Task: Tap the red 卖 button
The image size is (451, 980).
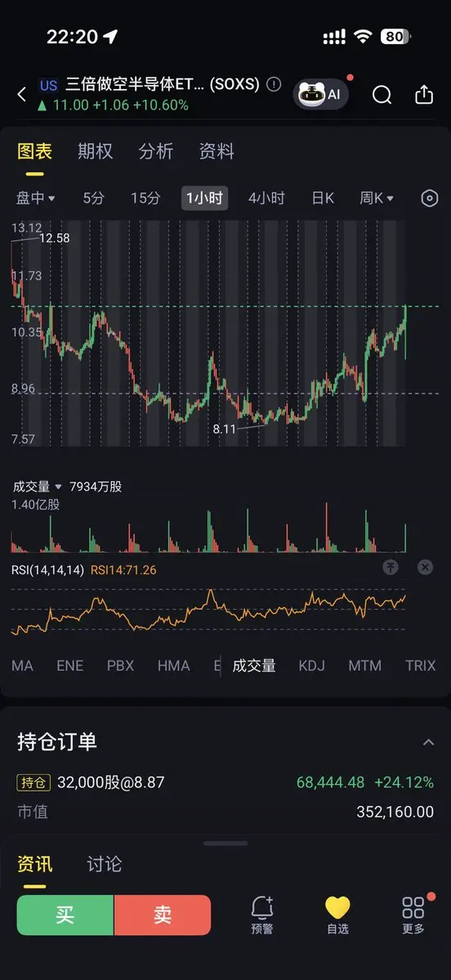Action: click(163, 915)
